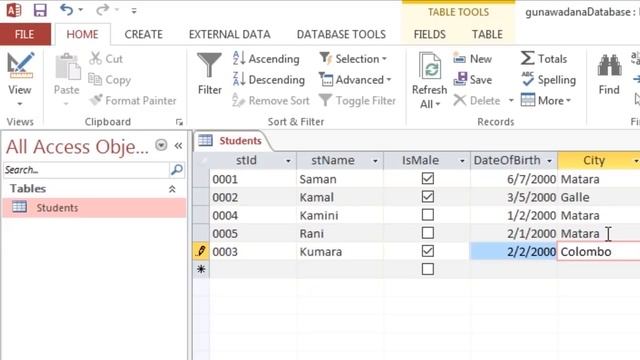Click the search magnifier icon
640x360 pixels.
(177, 170)
